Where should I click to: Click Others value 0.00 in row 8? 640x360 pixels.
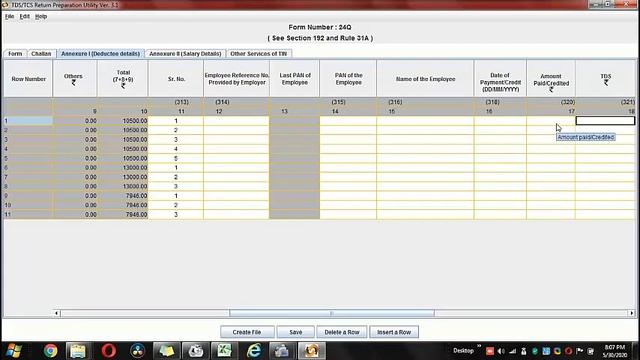click(75, 187)
